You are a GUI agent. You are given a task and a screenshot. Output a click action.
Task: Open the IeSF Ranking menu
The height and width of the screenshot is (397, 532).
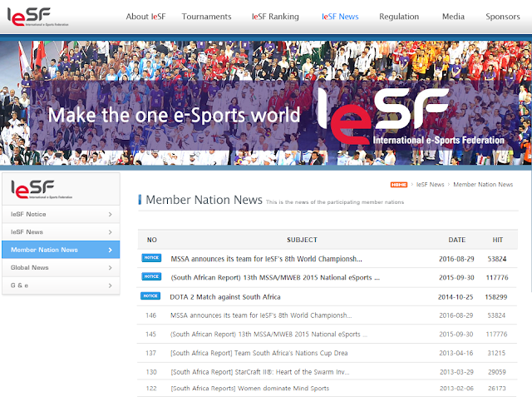click(x=275, y=17)
